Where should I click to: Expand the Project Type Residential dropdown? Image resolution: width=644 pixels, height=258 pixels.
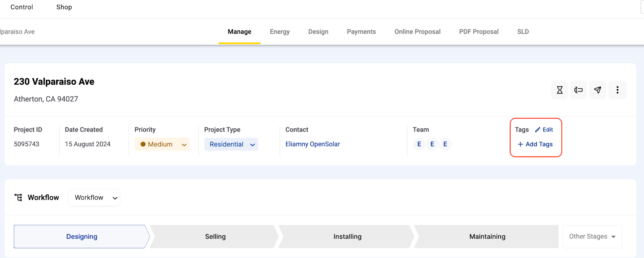231,144
